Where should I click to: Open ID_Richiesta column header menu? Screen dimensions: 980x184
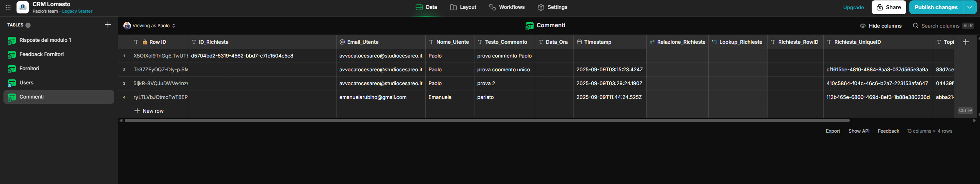point(262,42)
